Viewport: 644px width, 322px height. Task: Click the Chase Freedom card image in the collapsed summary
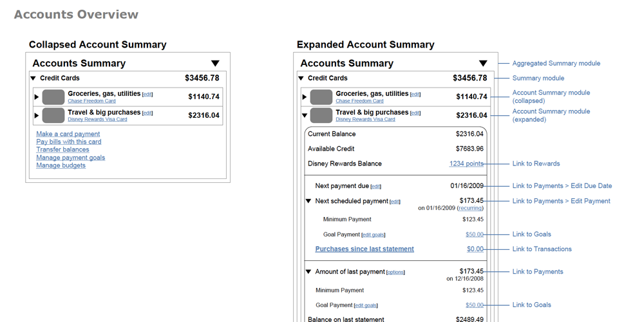pyautogui.click(x=53, y=97)
